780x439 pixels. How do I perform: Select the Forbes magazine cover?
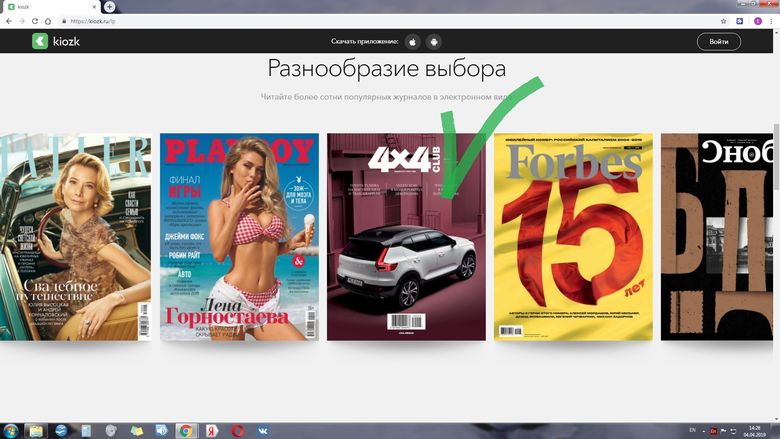click(x=573, y=237)
